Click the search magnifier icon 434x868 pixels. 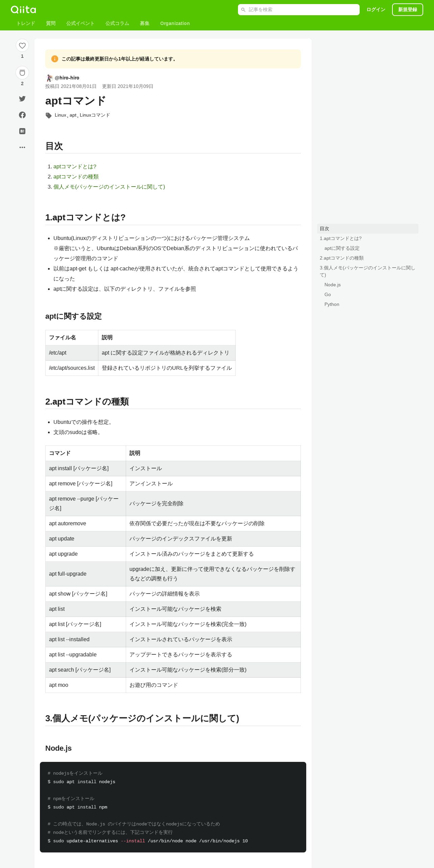[x=243, y=10]
